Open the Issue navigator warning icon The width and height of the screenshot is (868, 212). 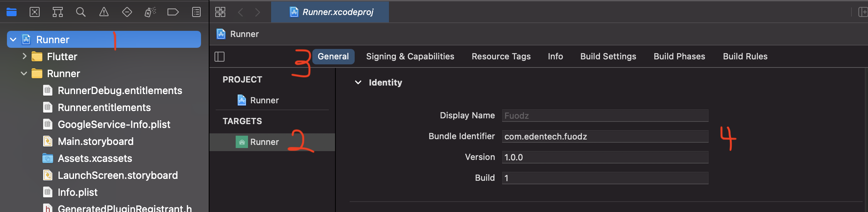pos(104,12)
